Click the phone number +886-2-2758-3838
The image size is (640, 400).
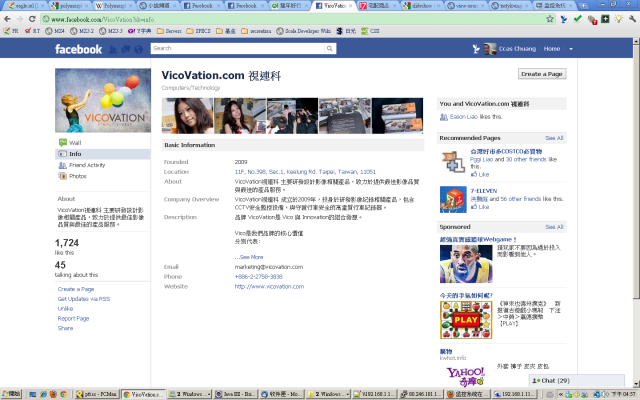[258, 277]
